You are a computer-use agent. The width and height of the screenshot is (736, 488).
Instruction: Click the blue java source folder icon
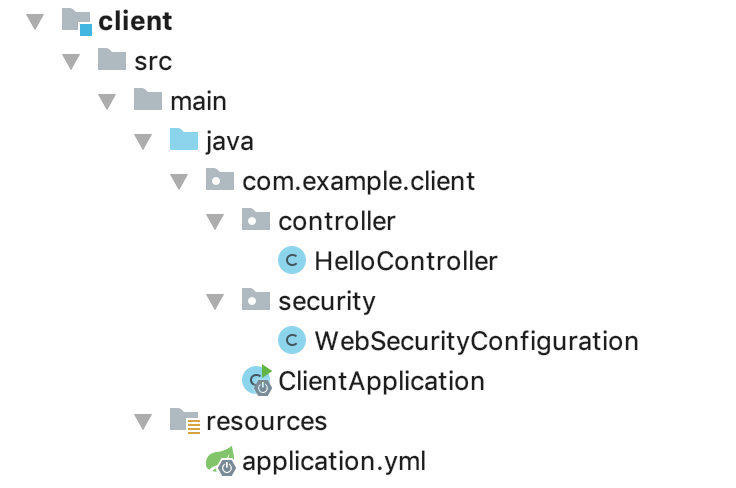[184, 140]
